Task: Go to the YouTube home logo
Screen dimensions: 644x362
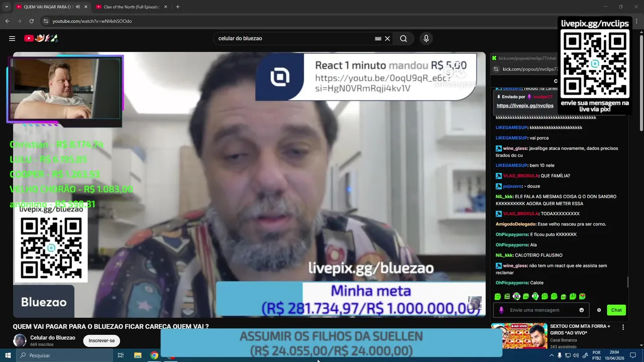Action: (41, 38)
